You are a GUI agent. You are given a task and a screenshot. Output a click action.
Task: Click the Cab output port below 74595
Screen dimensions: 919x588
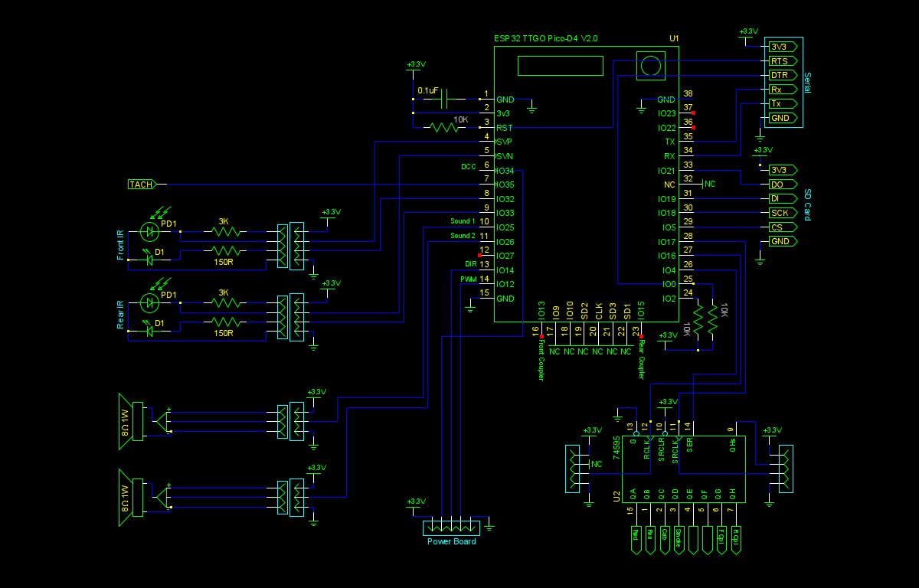[663, 540]
